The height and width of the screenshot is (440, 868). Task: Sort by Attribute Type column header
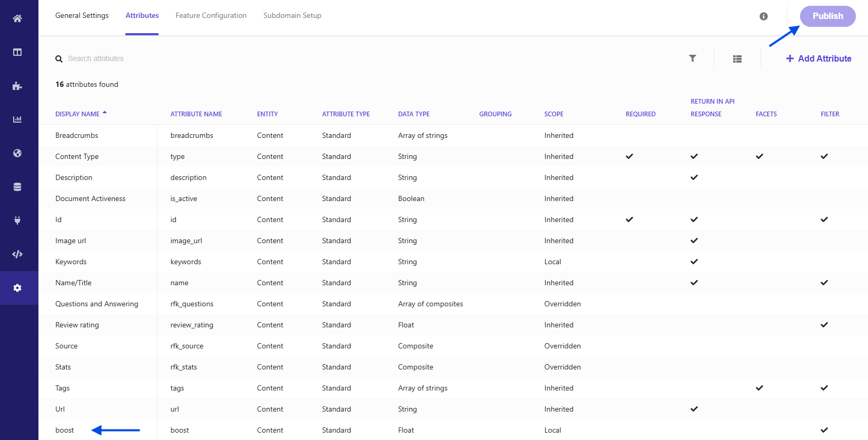coord(346,114)
